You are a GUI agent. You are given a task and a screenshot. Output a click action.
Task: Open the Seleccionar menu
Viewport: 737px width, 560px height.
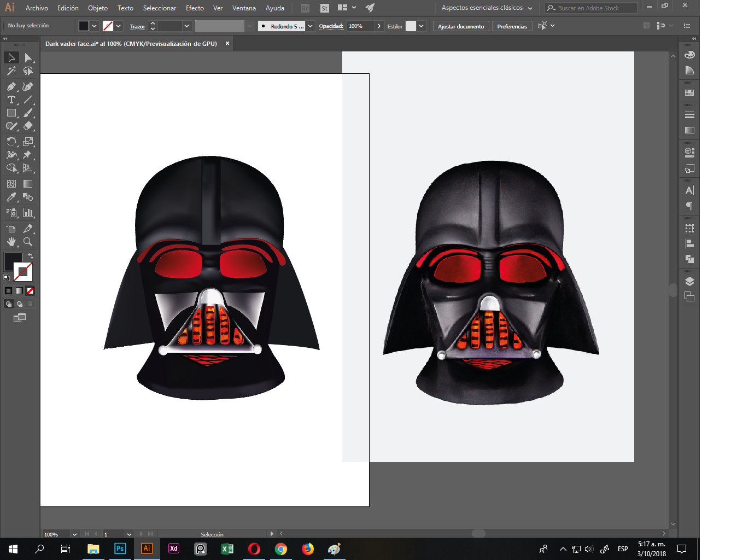[160, 8]
